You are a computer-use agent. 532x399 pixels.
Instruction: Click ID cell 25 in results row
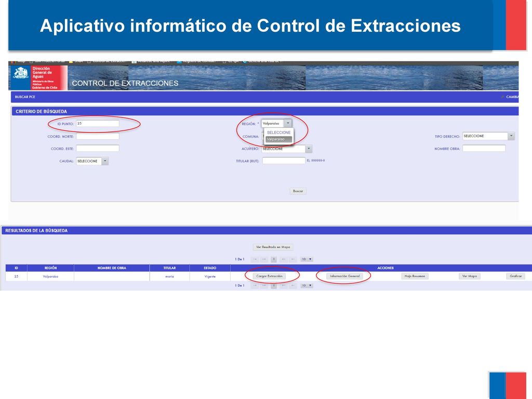click(16, 276)
